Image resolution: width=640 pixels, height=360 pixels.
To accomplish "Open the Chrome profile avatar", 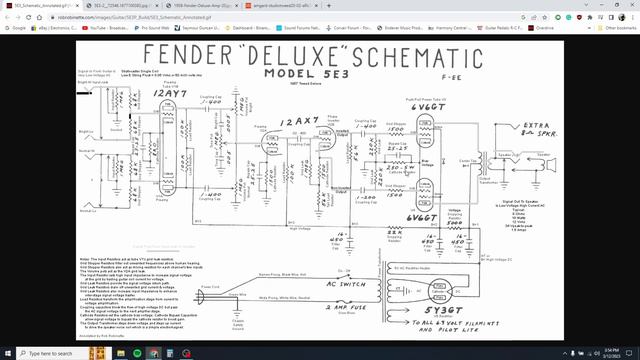I will tap(622, 18).
